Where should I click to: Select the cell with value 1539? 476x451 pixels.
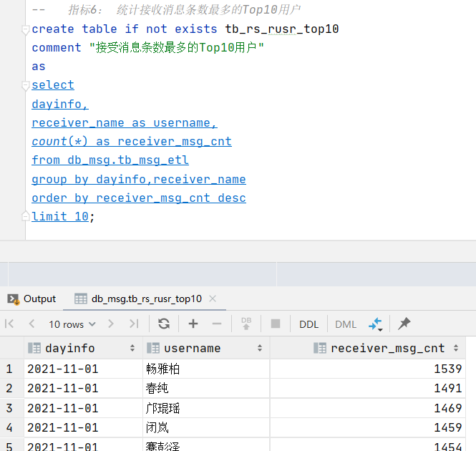pos(368,369)
